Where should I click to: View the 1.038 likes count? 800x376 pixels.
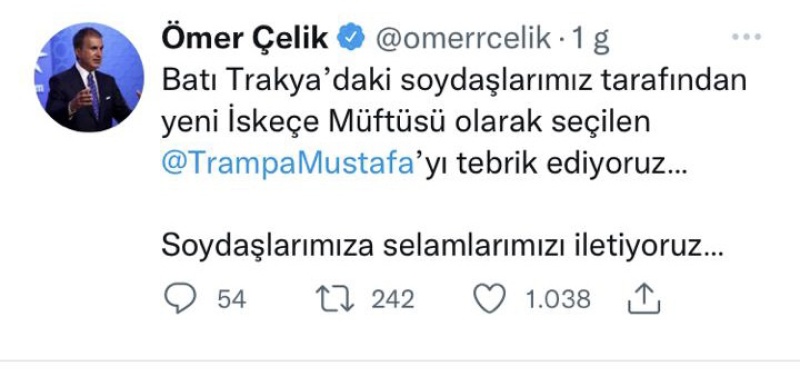(558, 299)
